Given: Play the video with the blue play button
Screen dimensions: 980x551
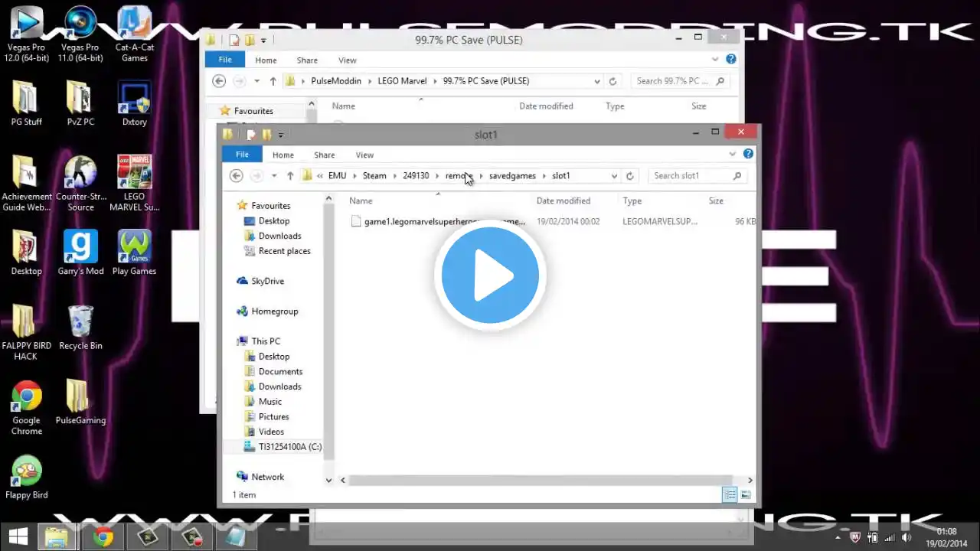Looking at the screenshot, I should 490,275.
